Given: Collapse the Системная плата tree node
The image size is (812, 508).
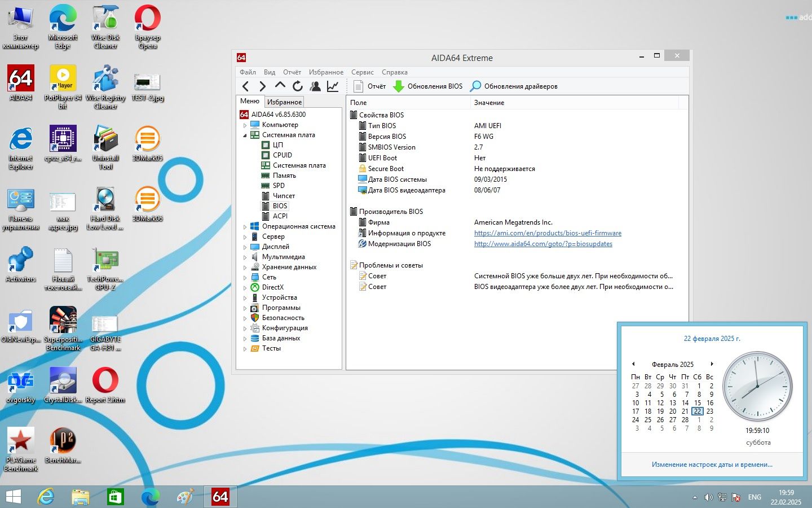Looking at the screenshot, I should tap(245, 135).
